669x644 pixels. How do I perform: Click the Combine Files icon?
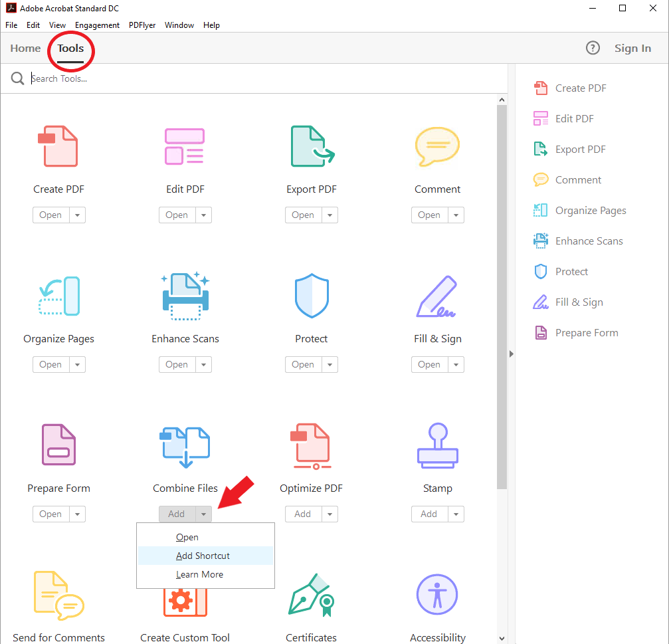tap(185, 447)
